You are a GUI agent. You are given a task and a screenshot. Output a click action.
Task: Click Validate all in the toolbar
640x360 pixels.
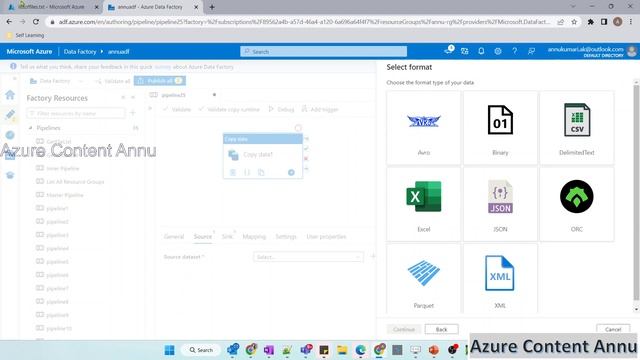[113, 81]
